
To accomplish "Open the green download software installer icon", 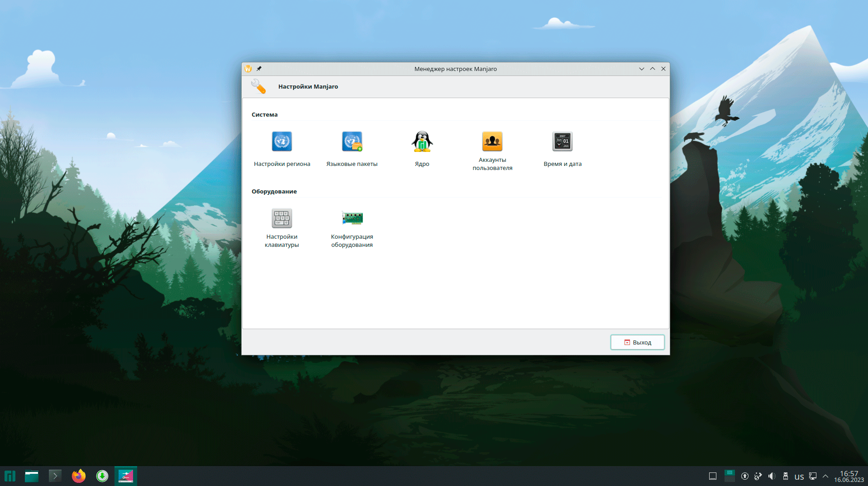I will coord(102,476).
